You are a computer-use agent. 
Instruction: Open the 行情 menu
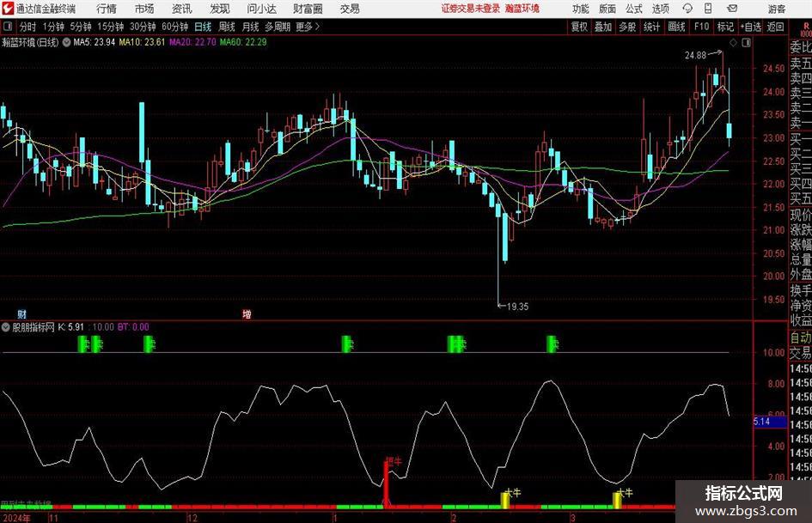107,9
